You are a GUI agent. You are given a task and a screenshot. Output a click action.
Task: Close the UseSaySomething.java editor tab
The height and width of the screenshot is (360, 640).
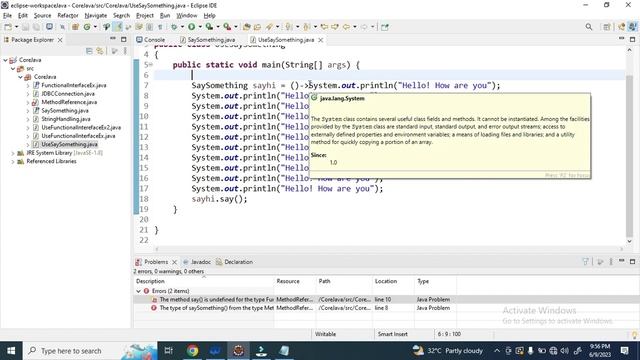click(321, 40)
